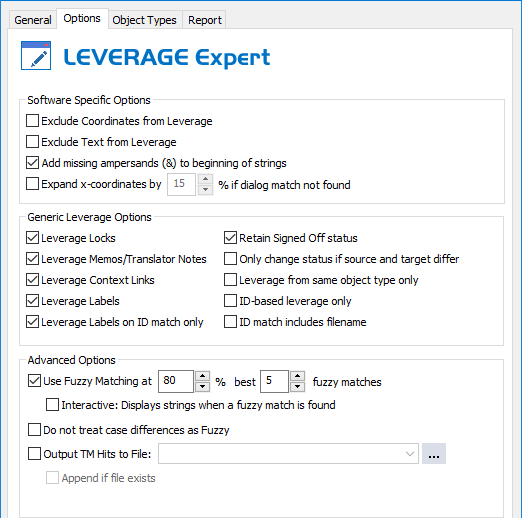Check Append if file exists
Screen dimensions: 522x518
[x=52, y=478]
